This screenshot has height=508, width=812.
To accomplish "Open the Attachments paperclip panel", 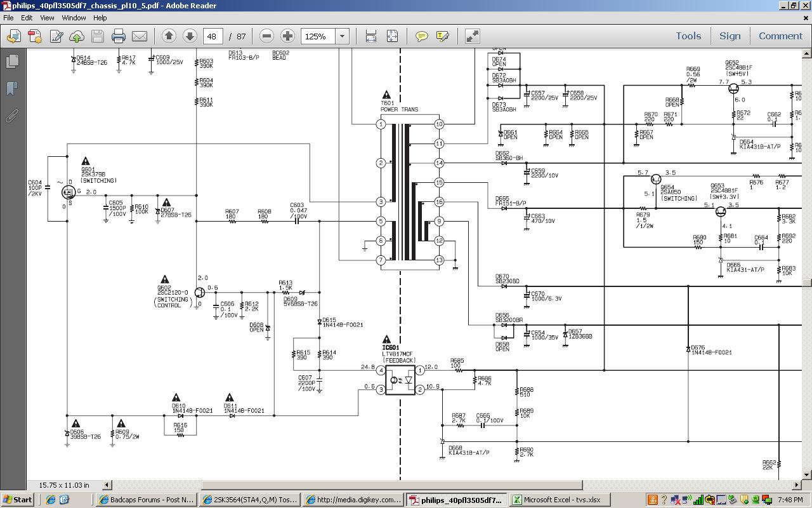I will [12, 116].
